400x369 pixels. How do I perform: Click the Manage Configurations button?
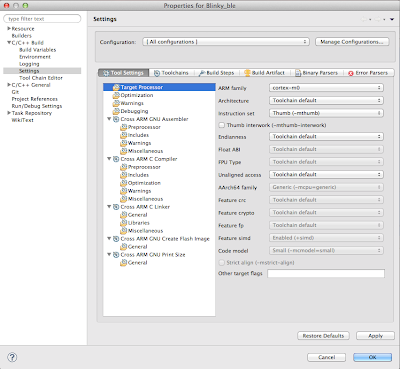tap(352, 42)
